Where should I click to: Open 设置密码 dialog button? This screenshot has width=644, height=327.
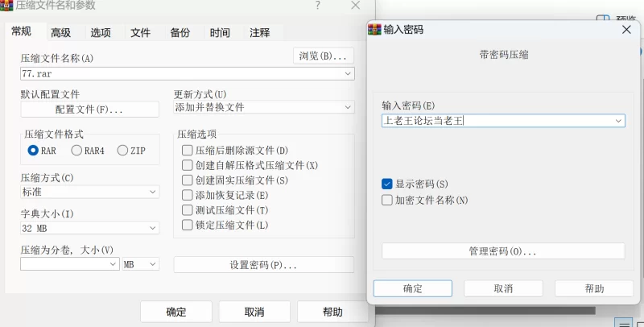(264, 264)
